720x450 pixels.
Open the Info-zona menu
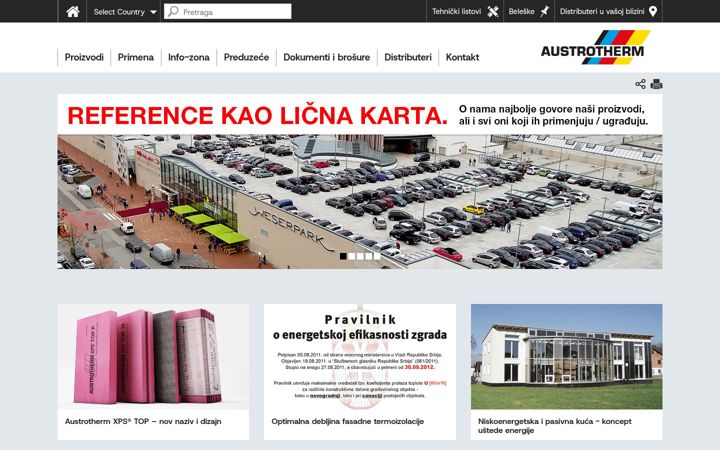(x=189, y=57)
